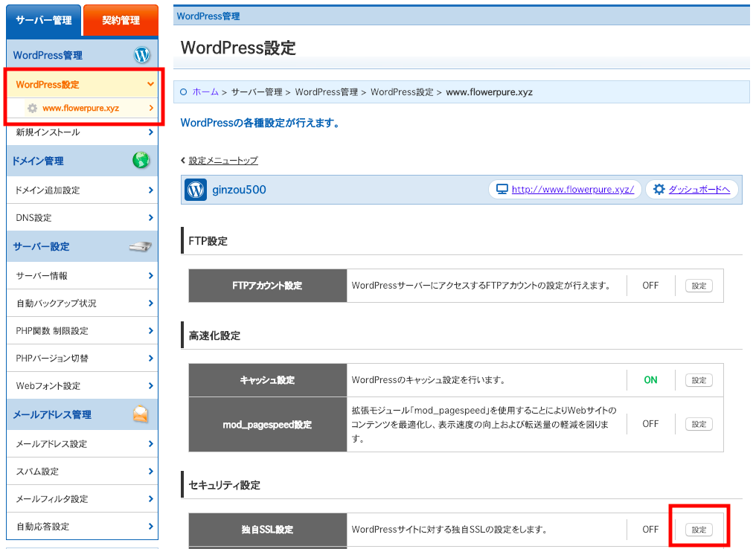Image resolution: width=756 pixels, height=549 pixels.
Task: Open PHPバージョン切替 menu item
Action: (83, 358)
